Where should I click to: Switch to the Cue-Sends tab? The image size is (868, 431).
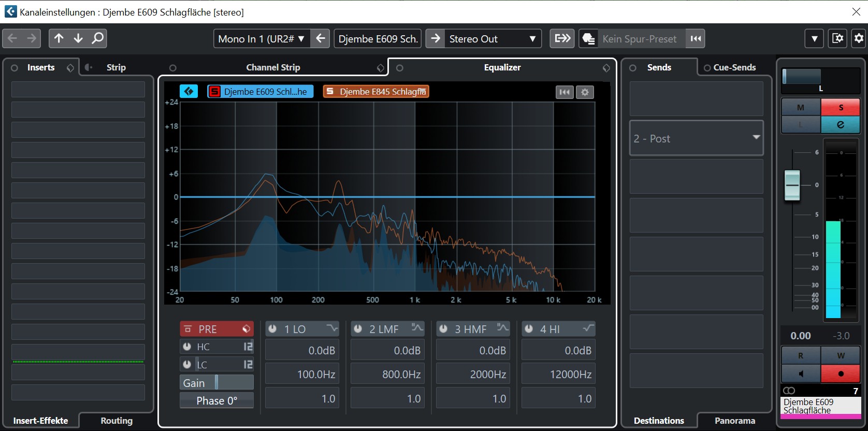coord(734,67)
